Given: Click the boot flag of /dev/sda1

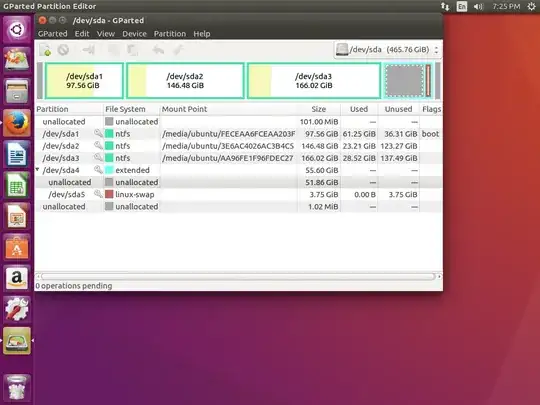Looking at the screenshot, I should (x=430, y=134).
